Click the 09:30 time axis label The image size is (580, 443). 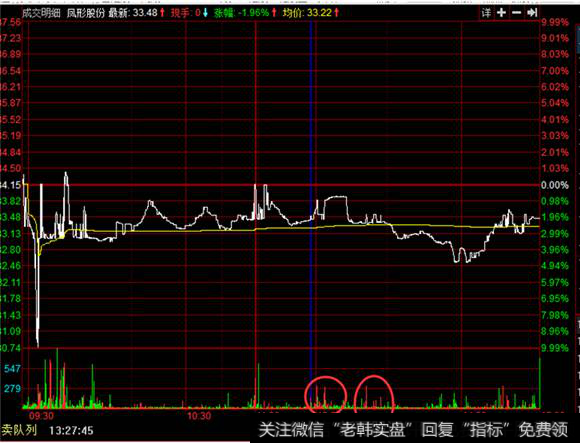[41, 416]
